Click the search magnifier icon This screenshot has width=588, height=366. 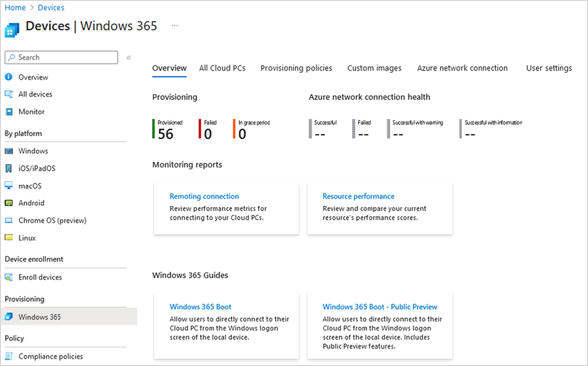pos(12,58)
